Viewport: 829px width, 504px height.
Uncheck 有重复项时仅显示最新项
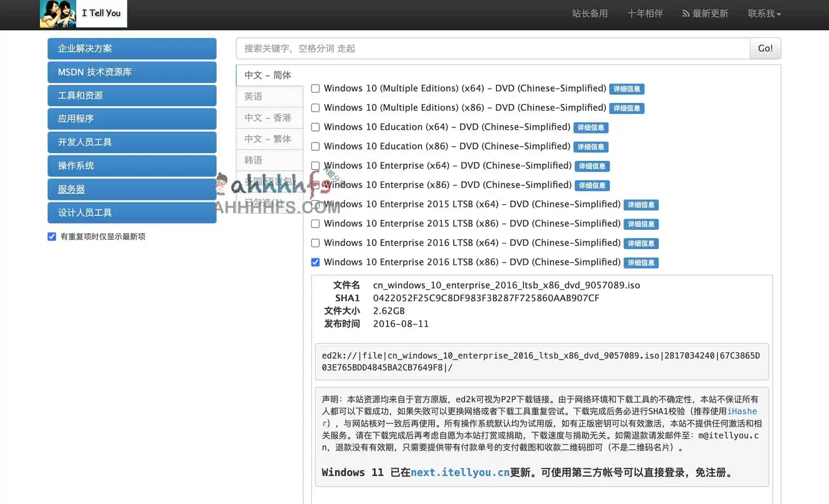click(51, 236)
